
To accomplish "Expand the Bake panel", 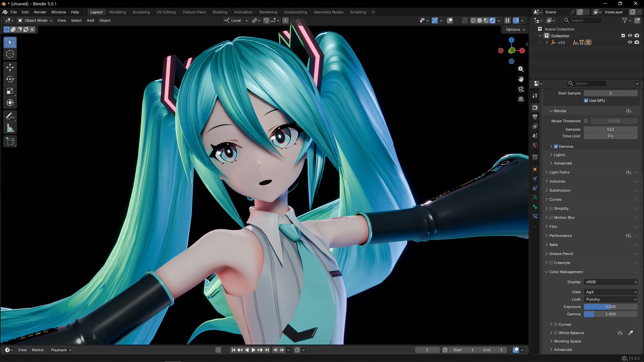I will [x=592, y=245].
